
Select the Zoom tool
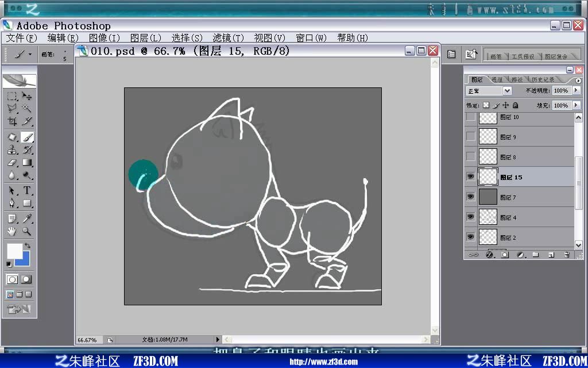[x=26, y=231]
